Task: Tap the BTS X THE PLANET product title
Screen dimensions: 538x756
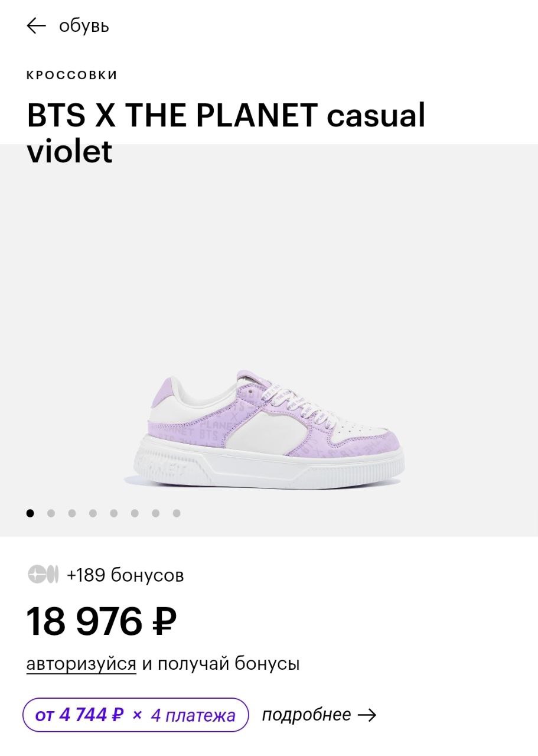Action: (226, 133)
